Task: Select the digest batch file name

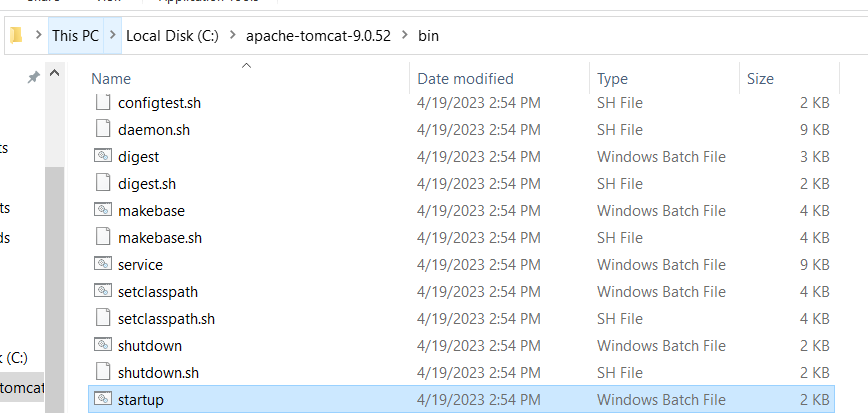Action: 138,157
